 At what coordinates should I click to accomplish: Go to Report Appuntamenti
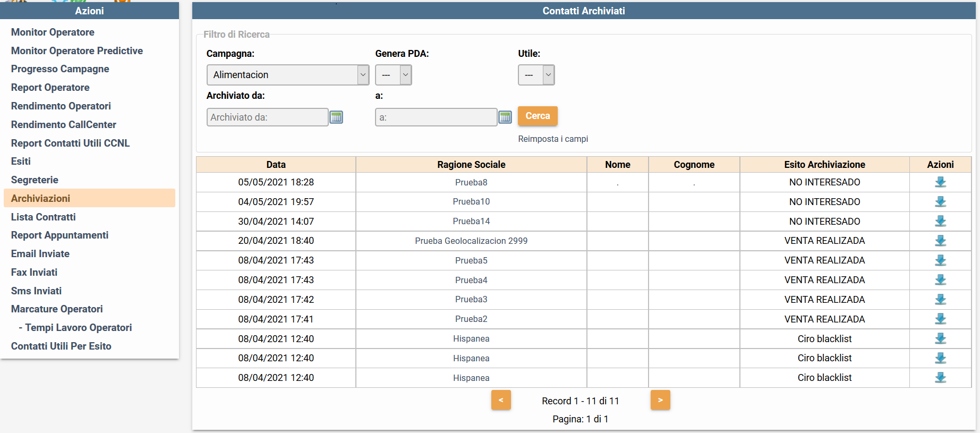tap(60, 235)
